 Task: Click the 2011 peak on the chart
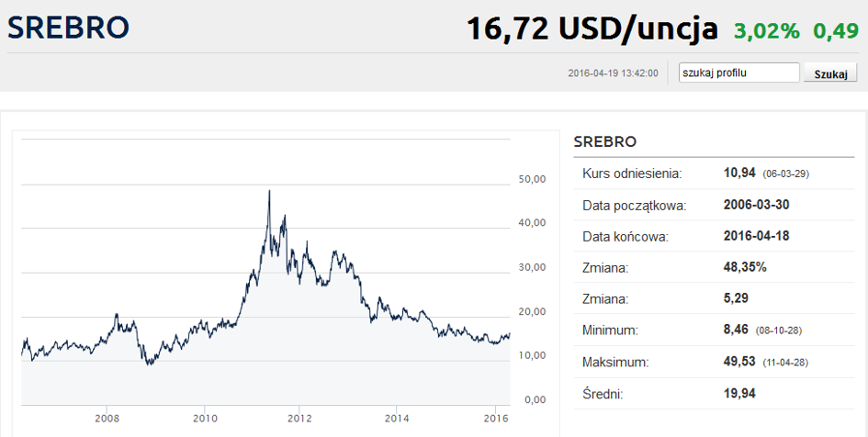pyautogui.click(x=269, y=191)
